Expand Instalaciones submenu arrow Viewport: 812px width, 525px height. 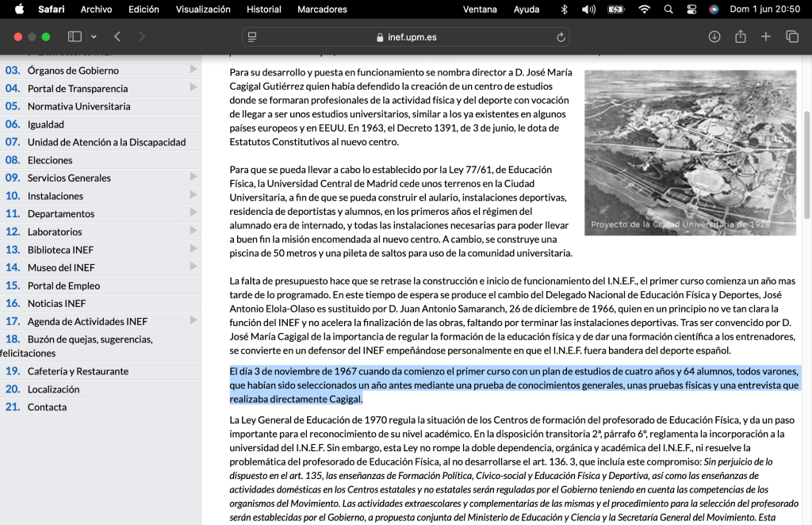[x=193, y=194]
